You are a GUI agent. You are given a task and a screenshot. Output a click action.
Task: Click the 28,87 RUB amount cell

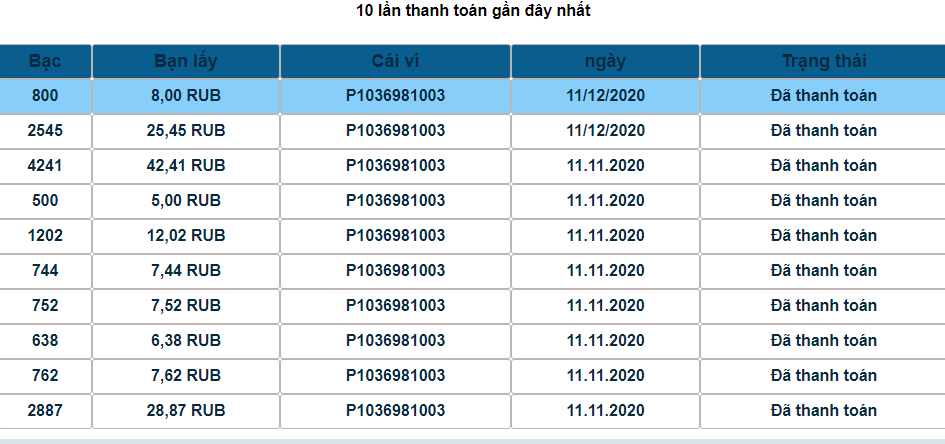click(x=186, y=411)
